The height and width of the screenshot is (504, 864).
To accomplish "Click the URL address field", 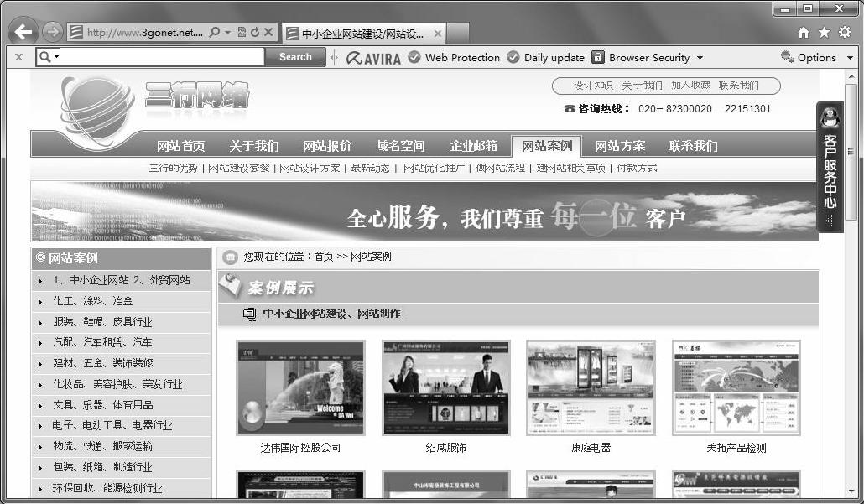I will click(145, 33).
